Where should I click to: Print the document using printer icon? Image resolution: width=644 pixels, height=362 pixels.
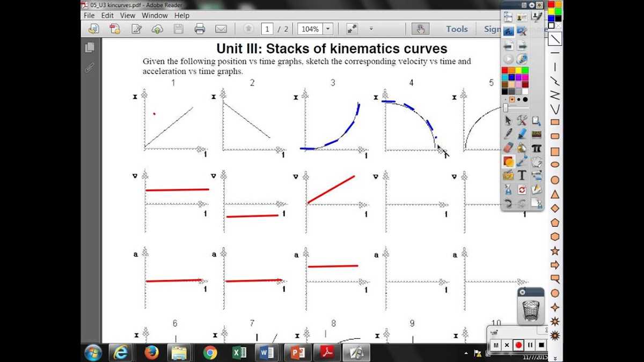pyautogui.click(x=200, y=29)
